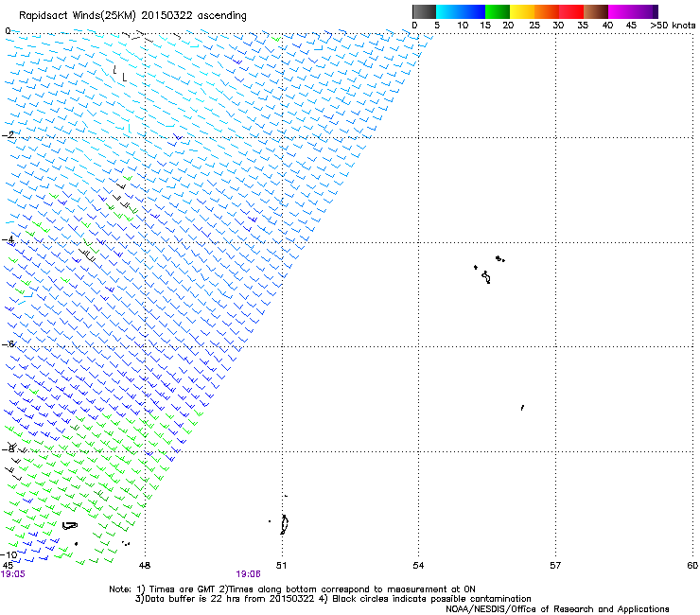Click the longitude axis label '51'

click(281, 566)
